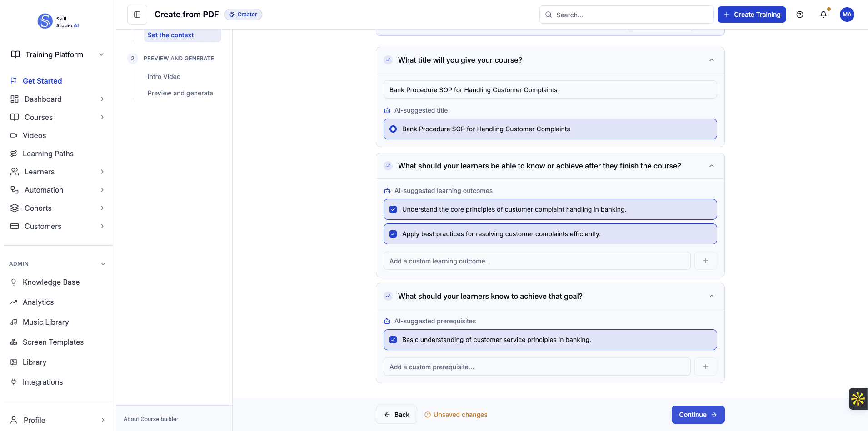Screen dimensions: 868x431
Task: Collapse the Training Platform section
Action: (101, 54)
